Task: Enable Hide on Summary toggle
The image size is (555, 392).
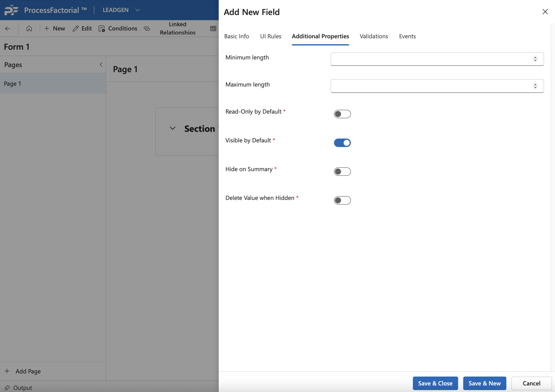Action: (x=342, y=171)
